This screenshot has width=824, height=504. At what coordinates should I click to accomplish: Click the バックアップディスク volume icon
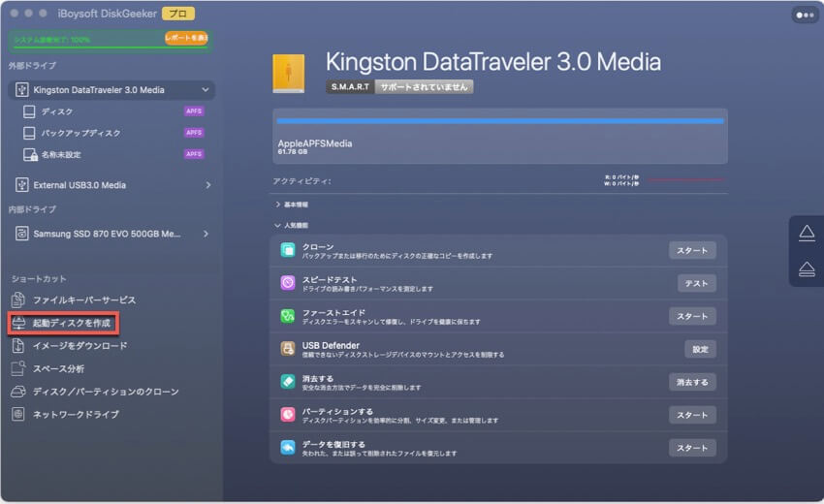pyautogui.click(x=29, y=133)
